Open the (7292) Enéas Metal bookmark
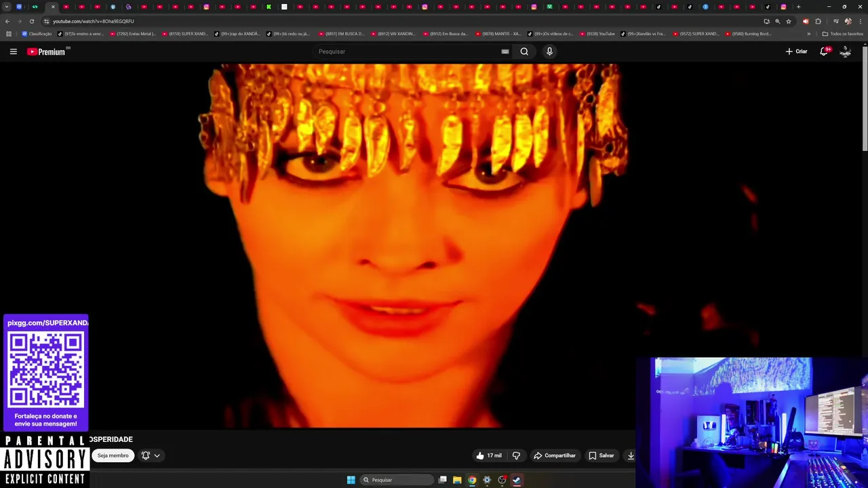868x488 pixels. [x=132, y=34]
